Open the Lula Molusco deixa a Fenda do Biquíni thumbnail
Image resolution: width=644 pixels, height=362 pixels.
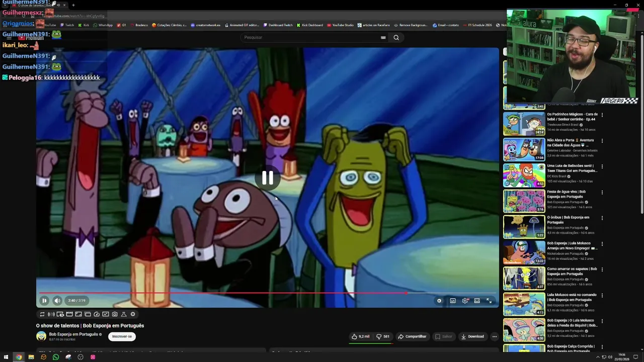pos(524,329)
